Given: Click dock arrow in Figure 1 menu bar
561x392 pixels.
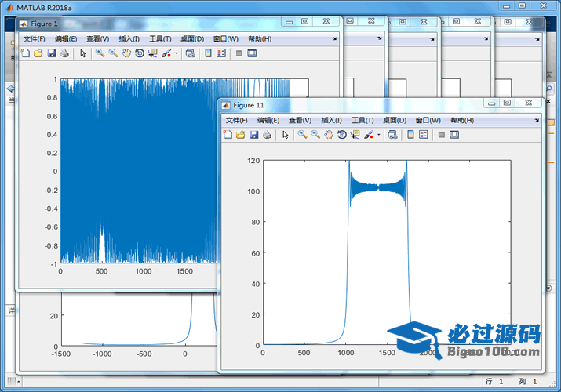Looking at the screenshot, I should (x=334, y=38).
